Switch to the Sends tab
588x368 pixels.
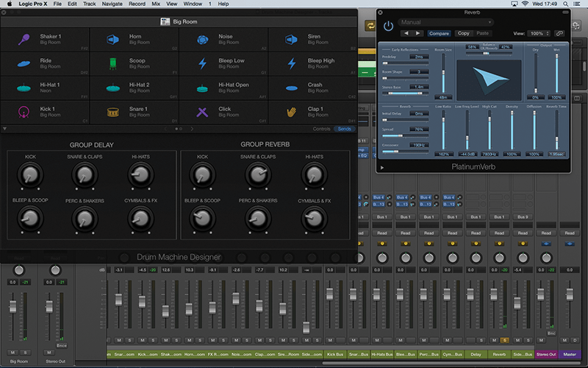click(344, 129)
